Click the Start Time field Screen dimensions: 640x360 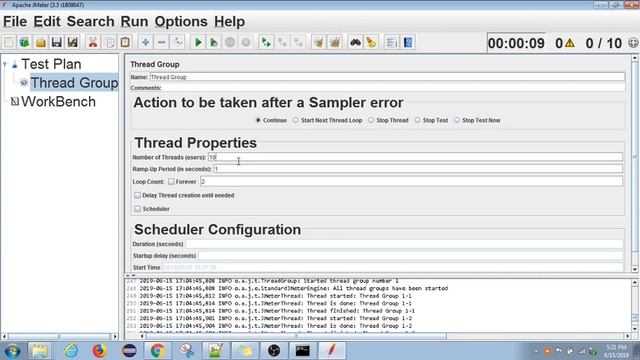393,268
